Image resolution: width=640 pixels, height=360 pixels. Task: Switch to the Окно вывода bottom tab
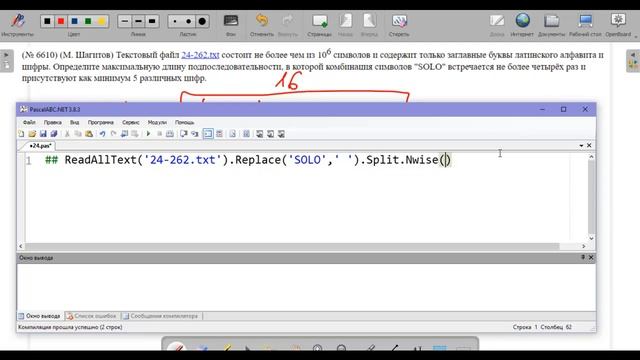[40, 316]
